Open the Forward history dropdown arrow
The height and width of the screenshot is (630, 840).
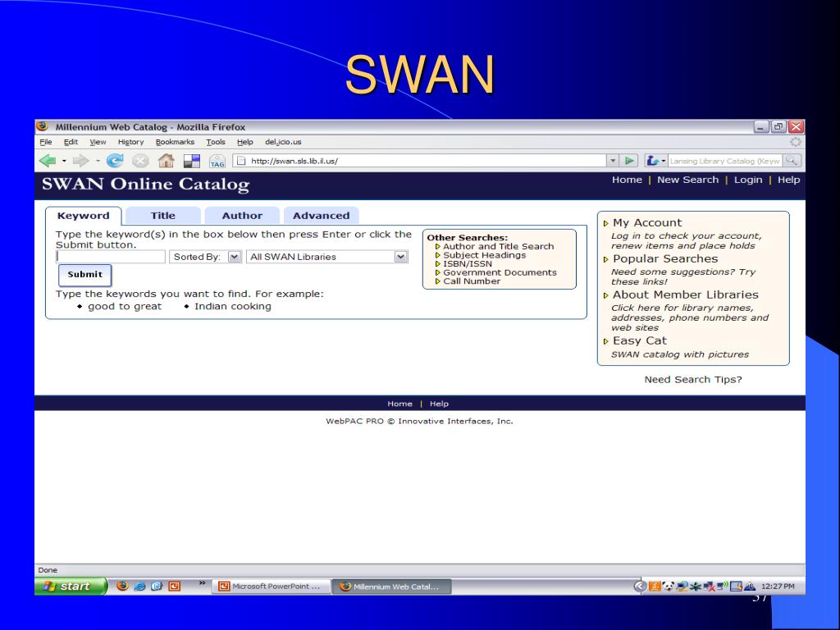(x=98, y=161)
